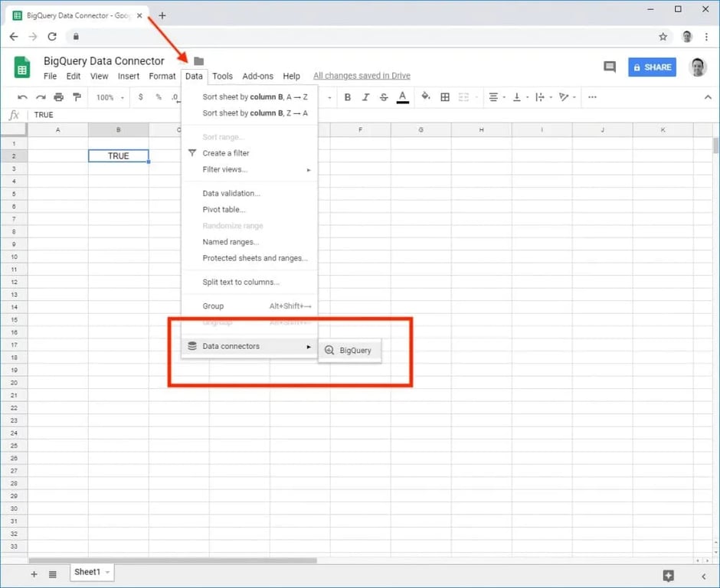Select Pivot table

point(250,209)
